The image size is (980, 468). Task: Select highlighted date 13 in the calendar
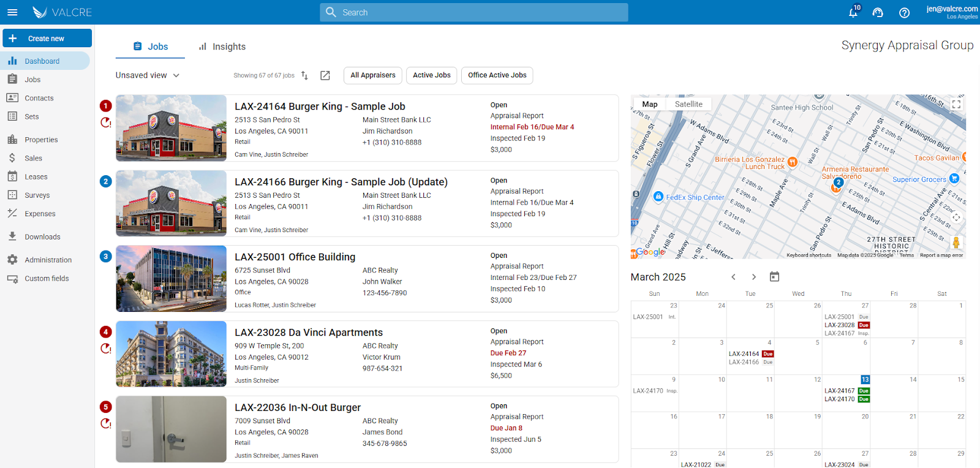click(x=865, y=380)
